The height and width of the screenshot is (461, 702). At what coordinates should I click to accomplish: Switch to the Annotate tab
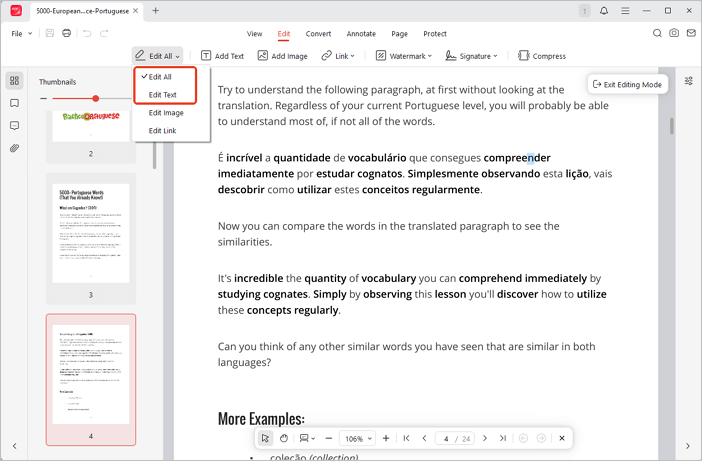[x=361, y=33]
